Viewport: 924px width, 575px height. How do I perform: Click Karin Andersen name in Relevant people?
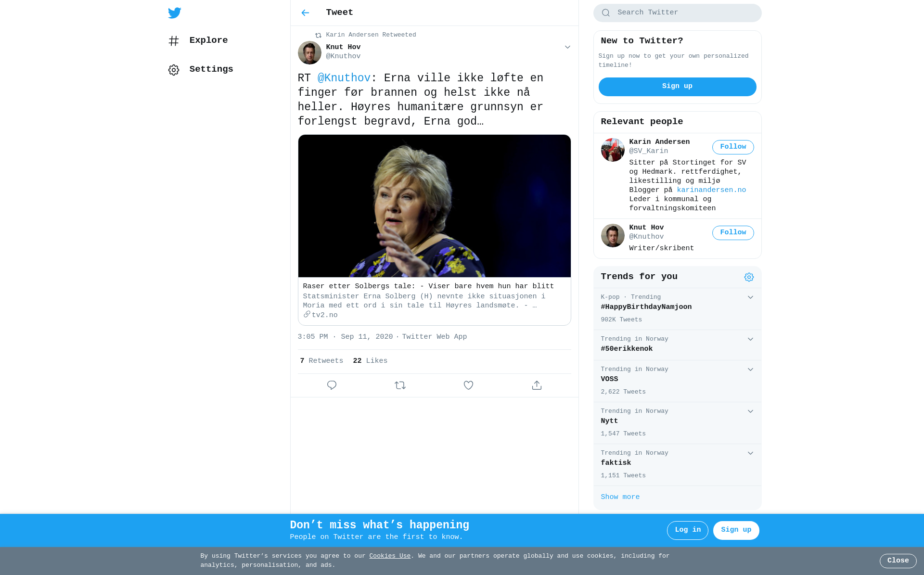point(659,142)
